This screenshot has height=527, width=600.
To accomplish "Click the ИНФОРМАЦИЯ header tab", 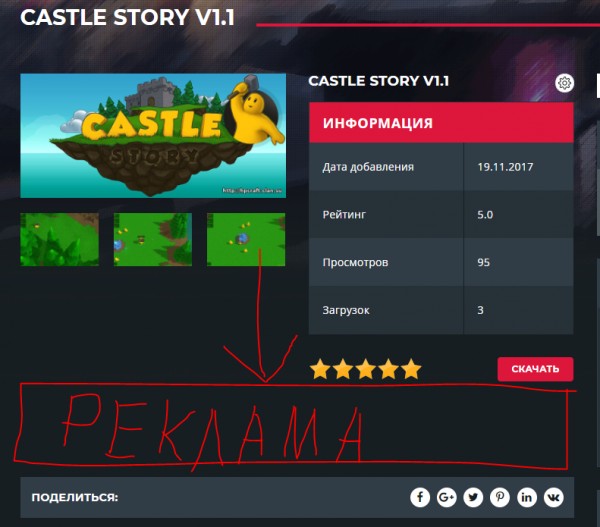I will pos(441,123).
